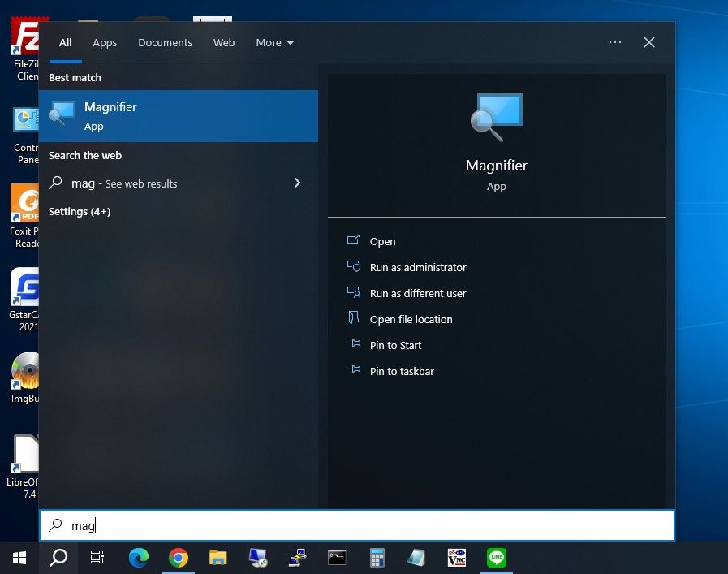This screenshot has width=728, height=574.
Task: Choose Pin to taskbar
Action: pyautogui.click(x=402, y=372)
